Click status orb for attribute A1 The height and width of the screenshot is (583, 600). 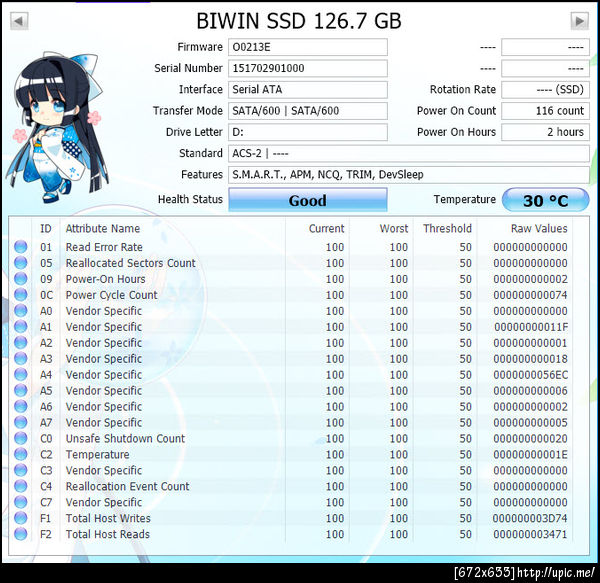21,327
